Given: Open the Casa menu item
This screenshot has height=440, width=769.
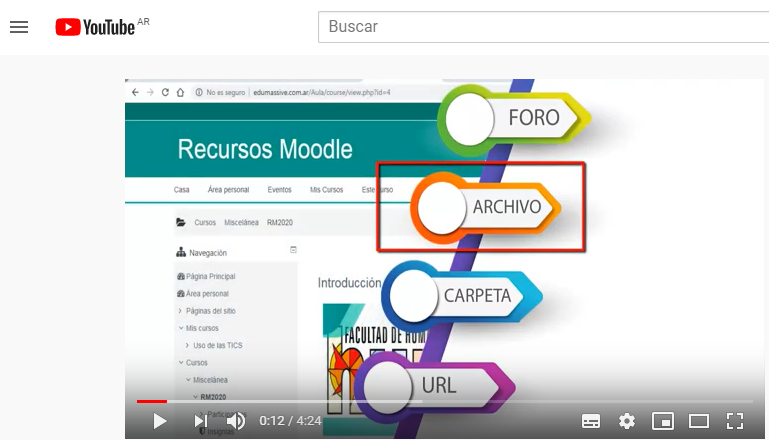Looking at the screenshot, I should [181, 189].
